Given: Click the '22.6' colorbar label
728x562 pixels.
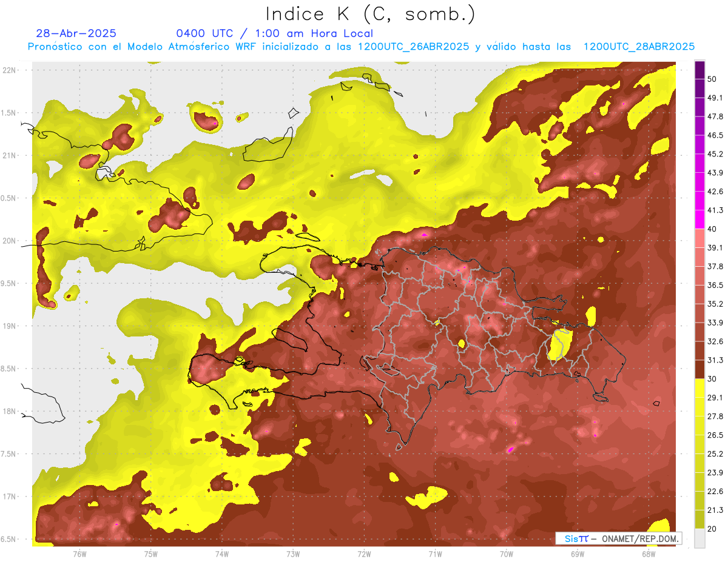Looking at the screenshot, I should point(715,492).
